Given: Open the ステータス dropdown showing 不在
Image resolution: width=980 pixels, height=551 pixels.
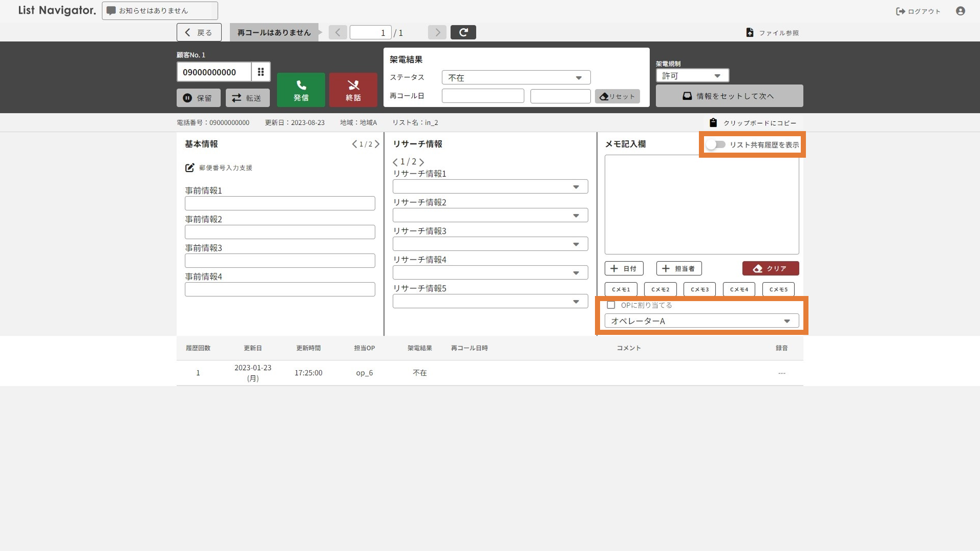Looking at the screenshot, I should [x=516, y=78].
